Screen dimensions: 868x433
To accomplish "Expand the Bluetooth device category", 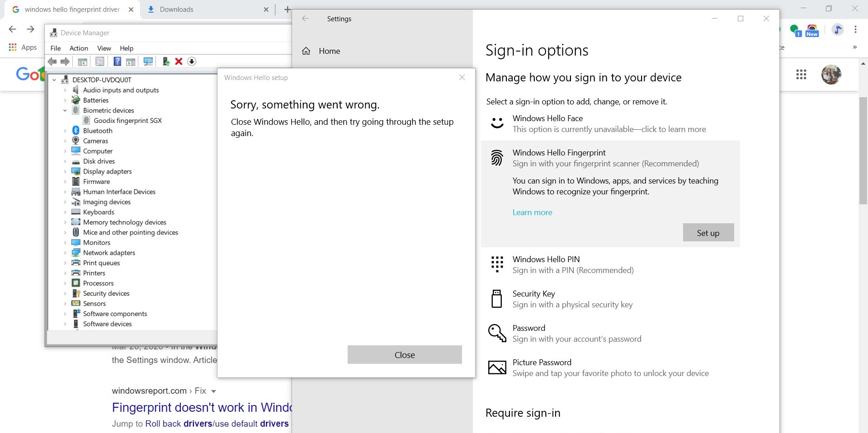I will pos(65,131).
